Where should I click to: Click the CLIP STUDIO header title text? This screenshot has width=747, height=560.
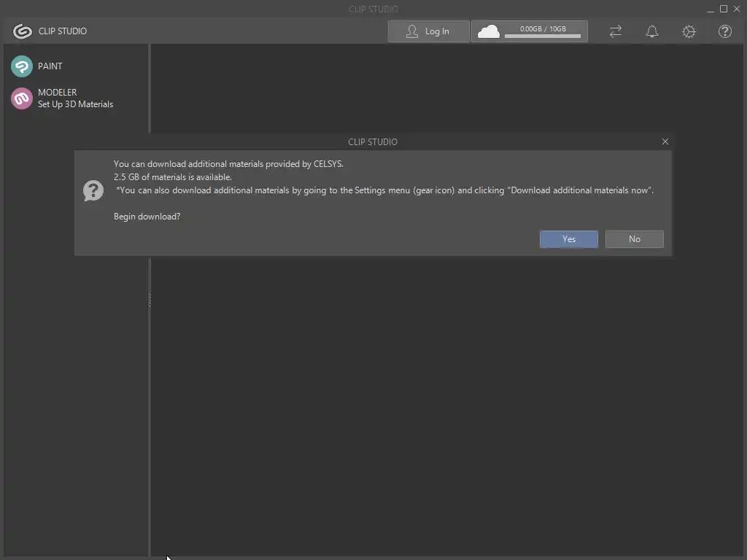point(63,31)
